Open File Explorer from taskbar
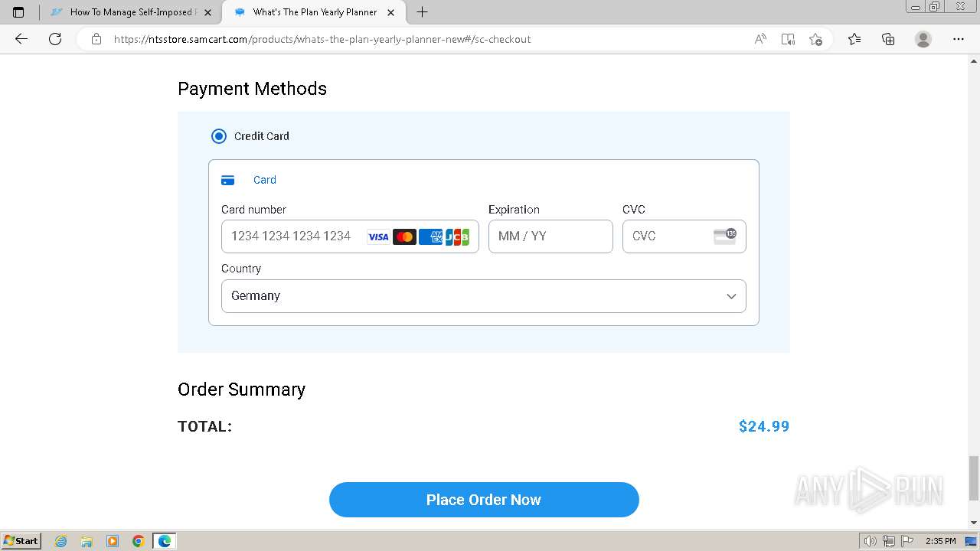This screenshot has width=980, height=551. tap(87, 541)
